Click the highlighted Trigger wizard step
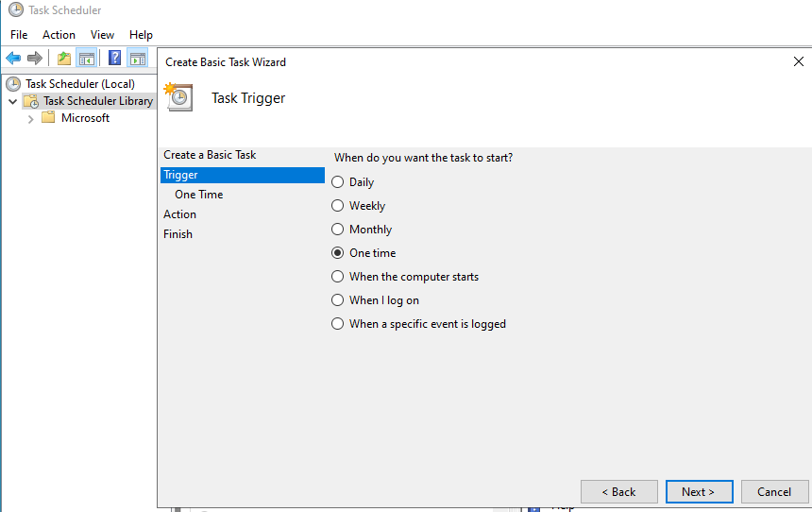The width and height of the screenshot is (812, 512). (243, 175)
